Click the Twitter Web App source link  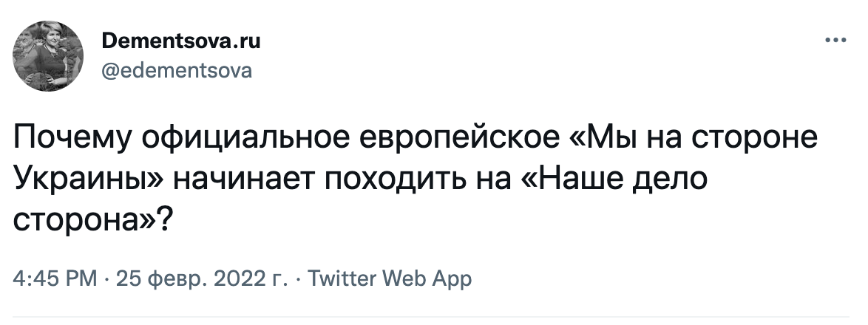tap(388, 280)
